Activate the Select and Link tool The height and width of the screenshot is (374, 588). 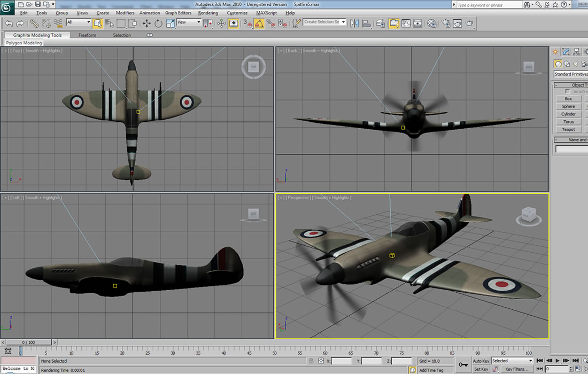34,23
